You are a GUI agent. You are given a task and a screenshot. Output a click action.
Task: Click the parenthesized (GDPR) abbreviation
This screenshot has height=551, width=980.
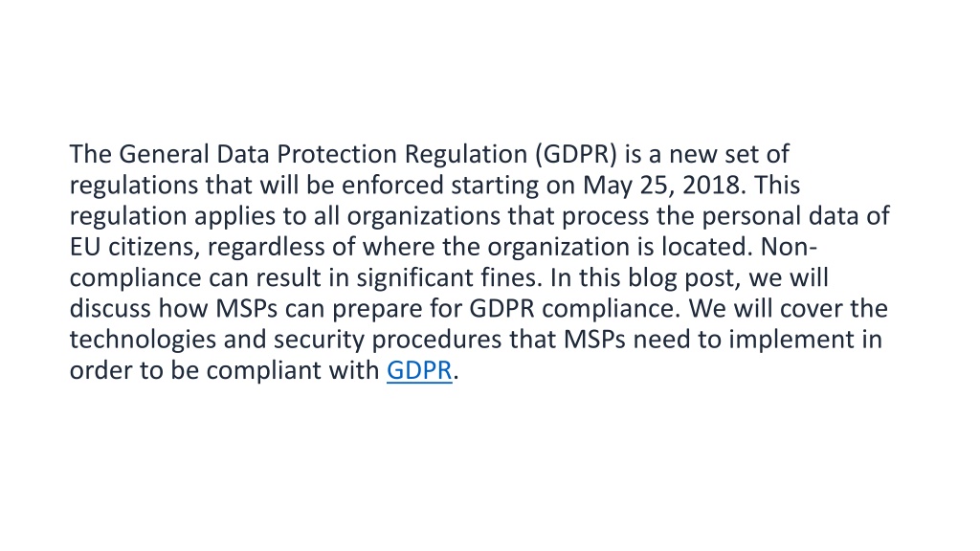click(x=575, y=154)
